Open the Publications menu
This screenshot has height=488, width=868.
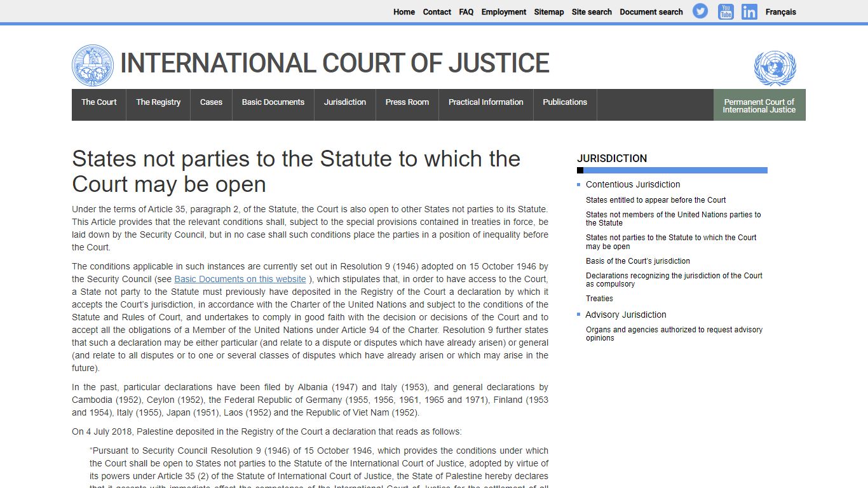point(565,105)
